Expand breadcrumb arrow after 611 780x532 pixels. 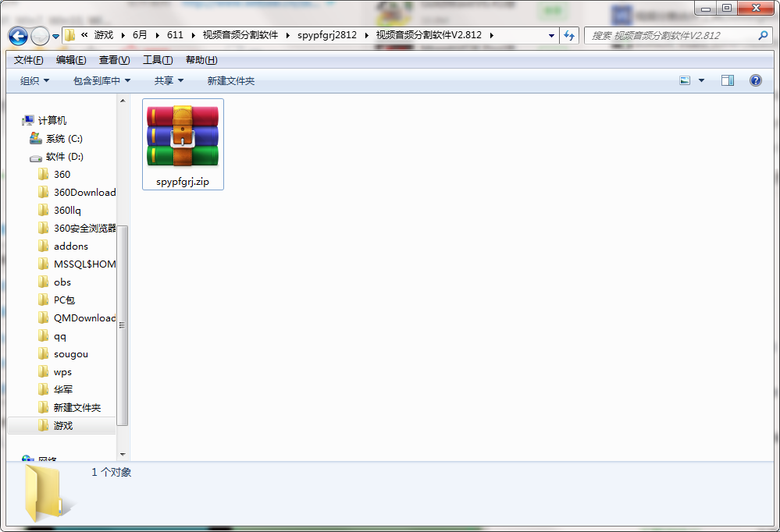[x=193, y=35]
